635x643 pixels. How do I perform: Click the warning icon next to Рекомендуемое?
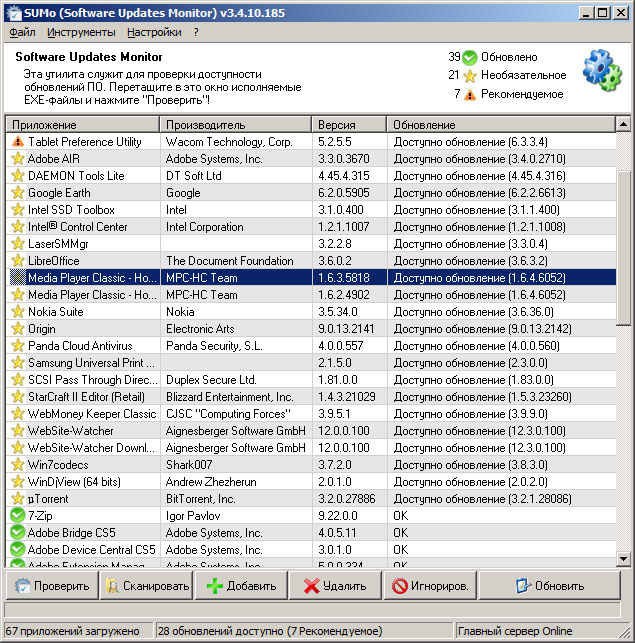(470, 95)
